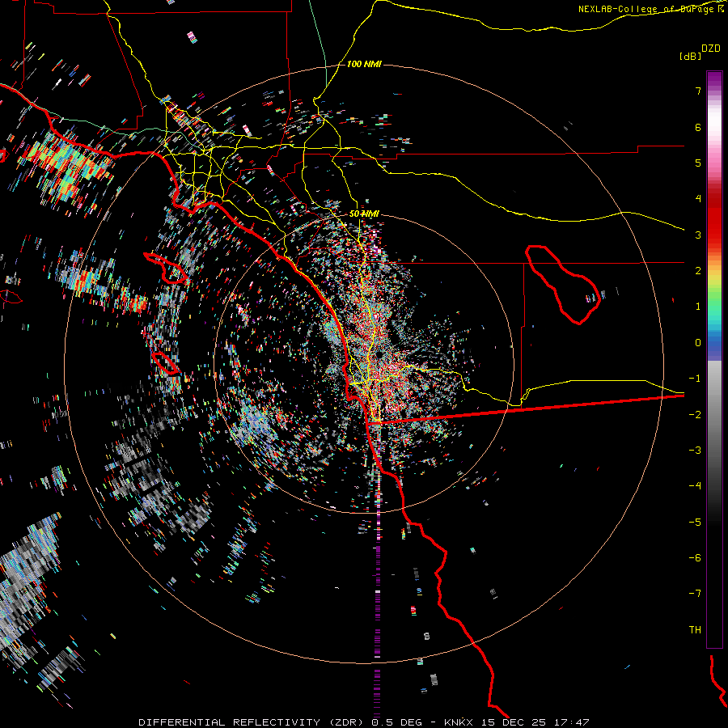Click the -1 value on the color scale
728x728 pixels.
(x=695, y=379)
